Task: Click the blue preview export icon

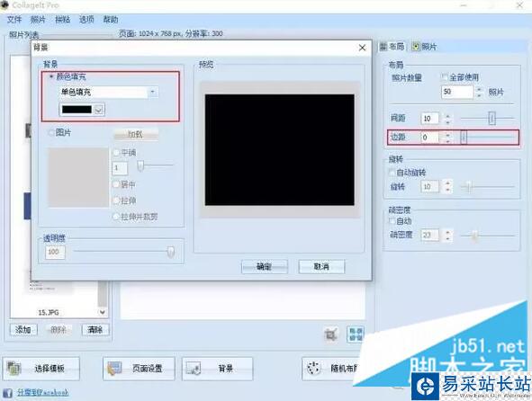Action: tap(356, 334)
